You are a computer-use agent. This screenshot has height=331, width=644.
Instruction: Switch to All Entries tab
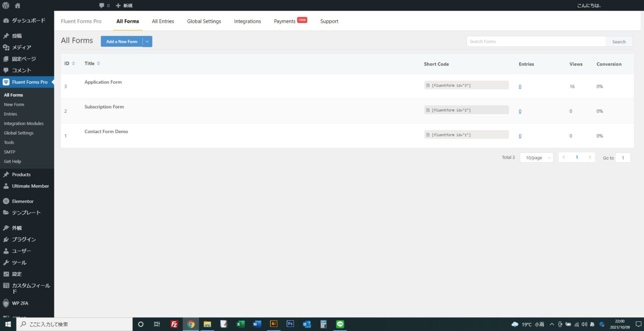coord(163,21)
